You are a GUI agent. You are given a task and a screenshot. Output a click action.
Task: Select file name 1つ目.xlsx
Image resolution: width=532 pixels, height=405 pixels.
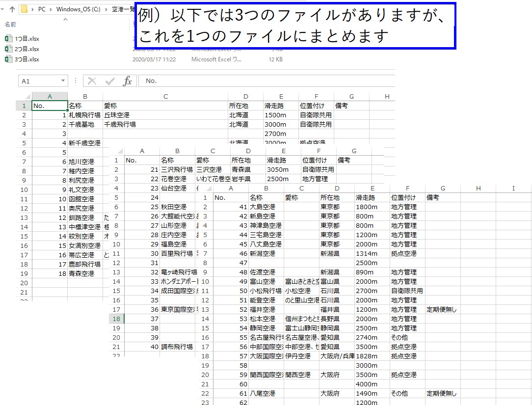tap(27, 39)
